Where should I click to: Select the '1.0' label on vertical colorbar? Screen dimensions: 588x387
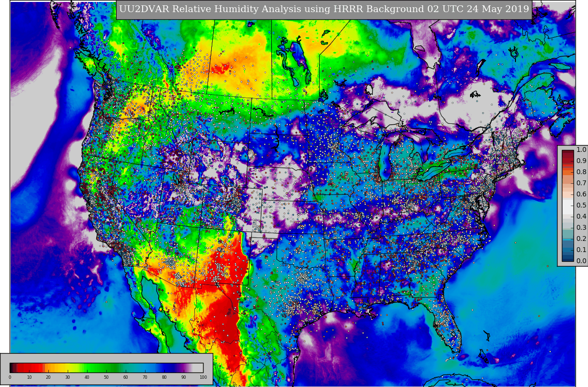pyautogui.click(x=581, y=150)
